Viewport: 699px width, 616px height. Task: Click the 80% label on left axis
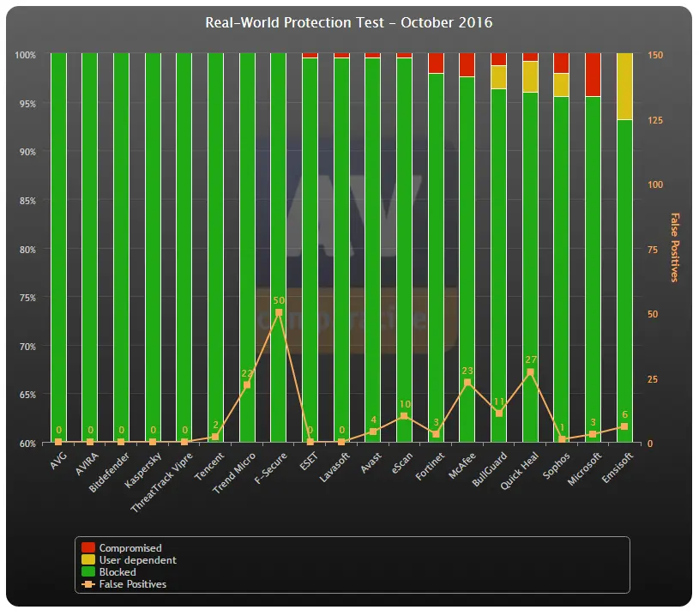tap(27, 250)
